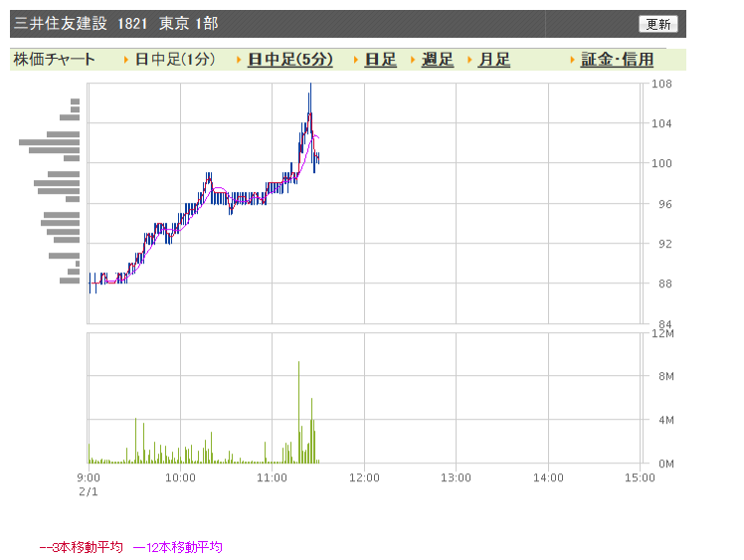Screen dimensions: 744x560
Task: Click orange arrow before 日中足(1分)
Action: [125, 60]
